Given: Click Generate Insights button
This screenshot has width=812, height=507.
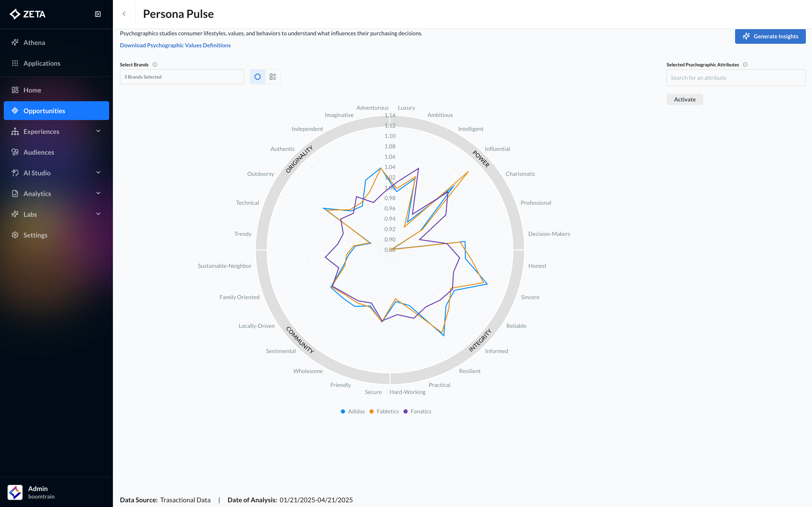Looking at the screenshot, I should [770, 36].
